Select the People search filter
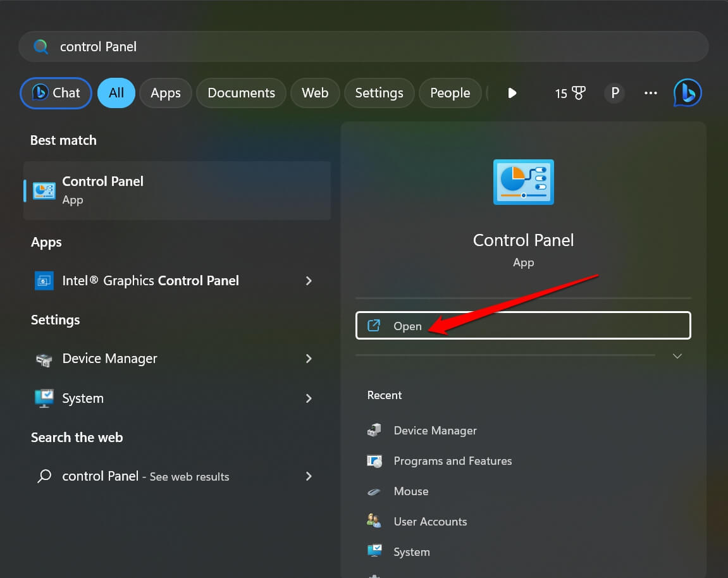 coord(450,92)
